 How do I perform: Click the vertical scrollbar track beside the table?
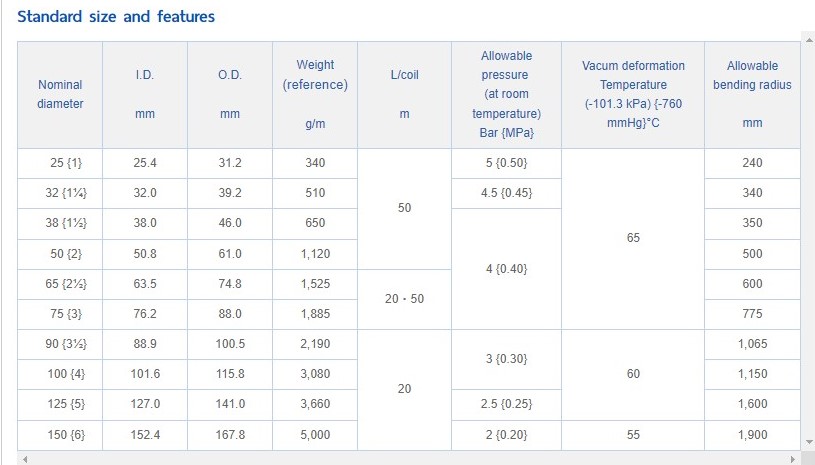(x=808, y=241)
